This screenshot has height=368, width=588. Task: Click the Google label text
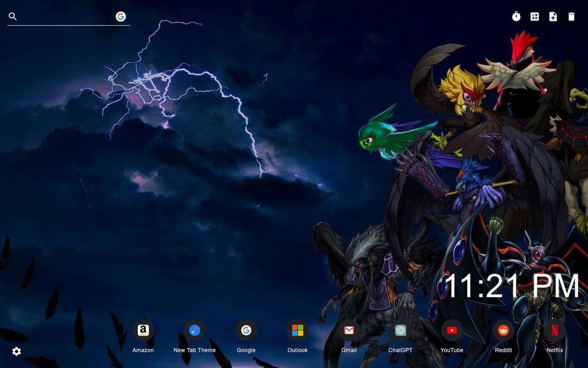(246, 350)
